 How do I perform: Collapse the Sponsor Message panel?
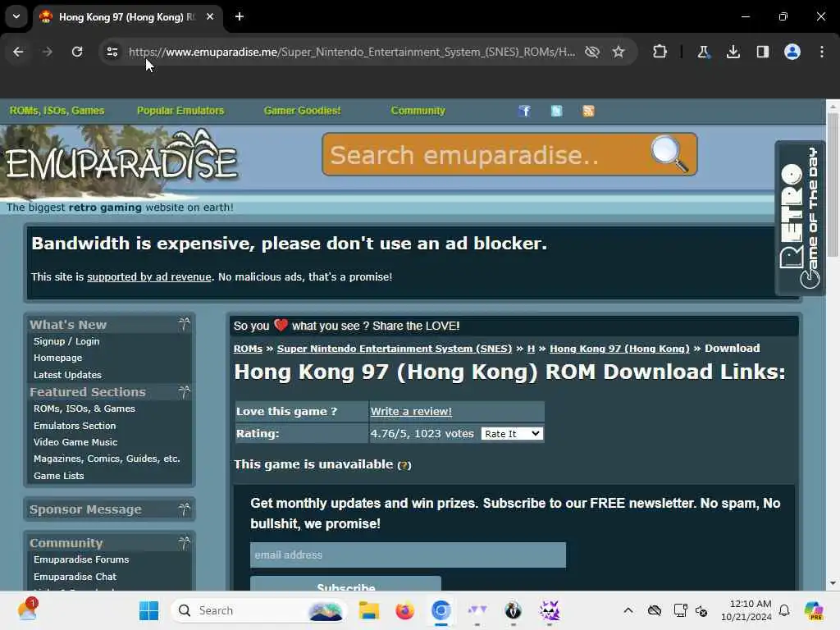point(184,509)
